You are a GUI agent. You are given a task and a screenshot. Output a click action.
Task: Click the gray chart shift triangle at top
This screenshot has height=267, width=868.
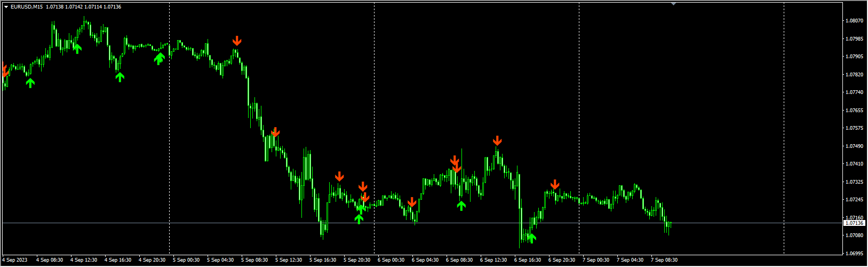pyautogui.click(x=673, y=4)
